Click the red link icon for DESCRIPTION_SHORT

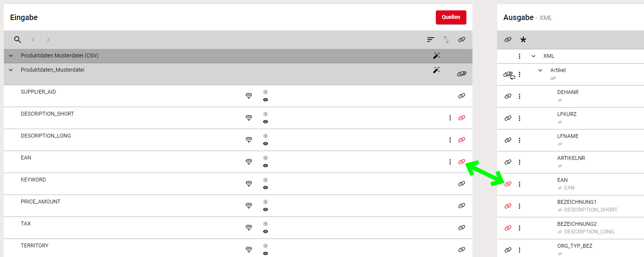point(461,118)
